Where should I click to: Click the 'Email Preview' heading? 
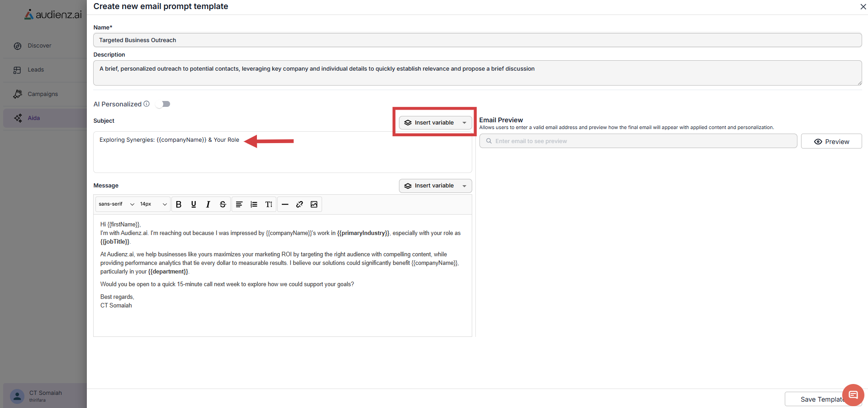pos(501,120)
